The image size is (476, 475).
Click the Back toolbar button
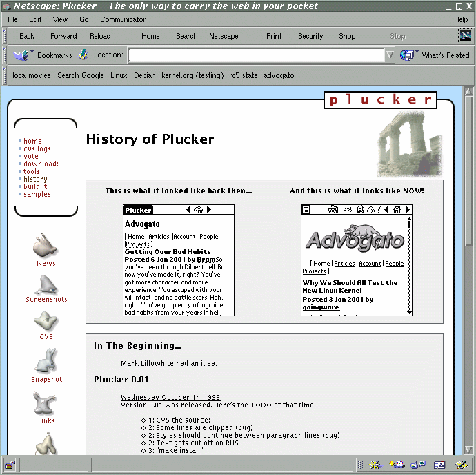(x=27, y=36)
